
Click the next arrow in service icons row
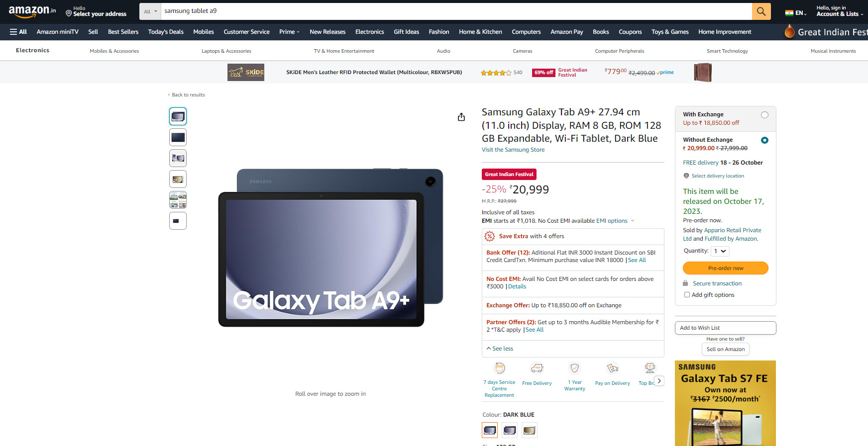[x=659, y=381]
